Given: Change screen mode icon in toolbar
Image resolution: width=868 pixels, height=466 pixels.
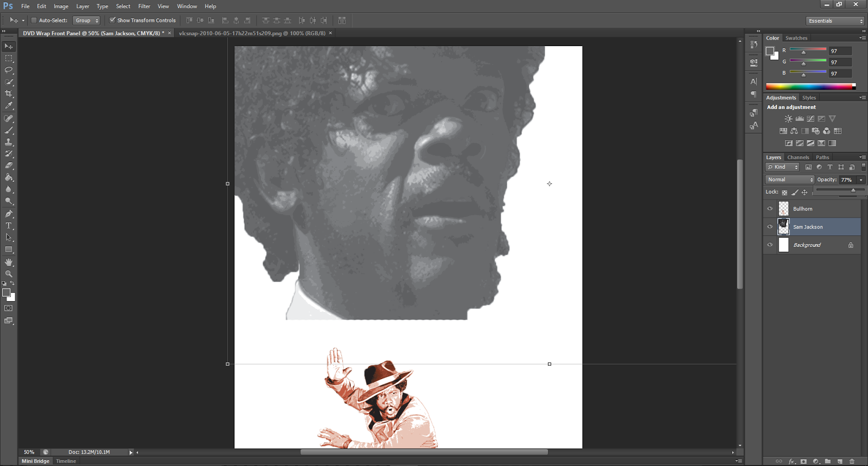Looking at the screenshot, I should click(x=9, y=321).
